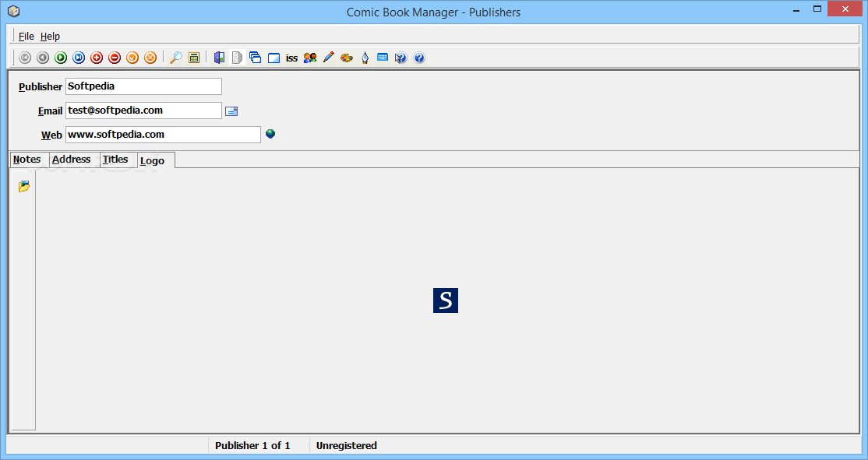Open the ink pen nib icon
Image resolution: width=868 pixels, height=460 pixels.
pyautogui.click(x=365, y=58)
